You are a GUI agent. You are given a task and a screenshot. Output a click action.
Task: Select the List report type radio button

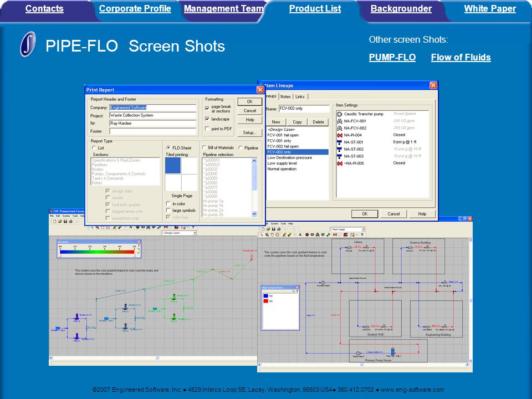[94, 148]
